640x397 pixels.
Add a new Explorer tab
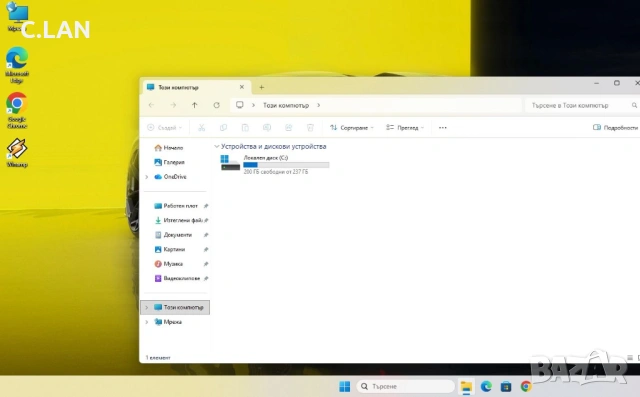pyautogui.click(x=262, y=87)
